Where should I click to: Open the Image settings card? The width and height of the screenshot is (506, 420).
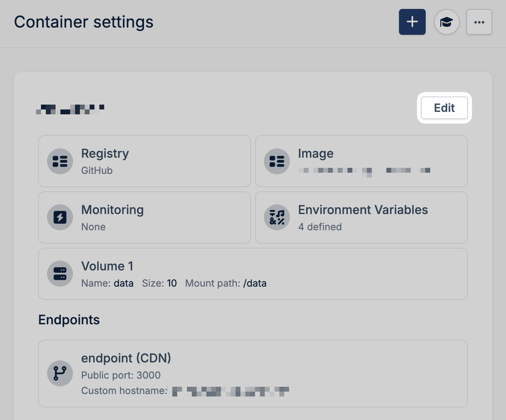coord(361,161)
